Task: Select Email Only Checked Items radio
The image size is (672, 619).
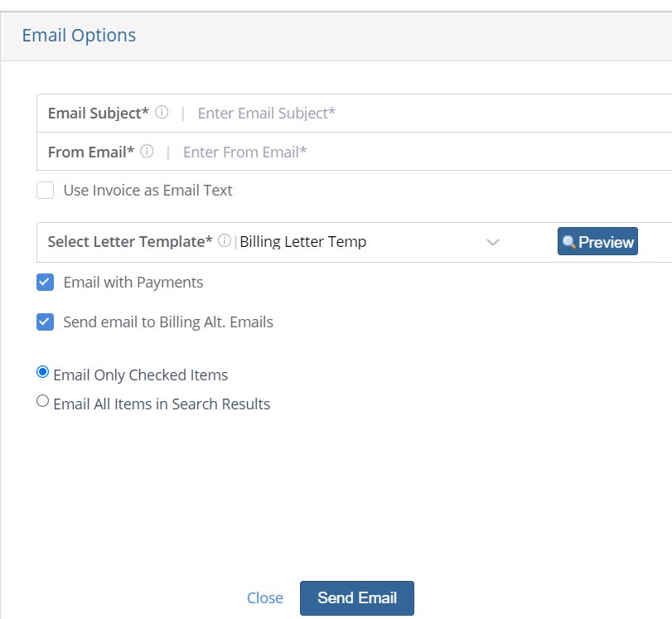Action: [x=42, y=372]
